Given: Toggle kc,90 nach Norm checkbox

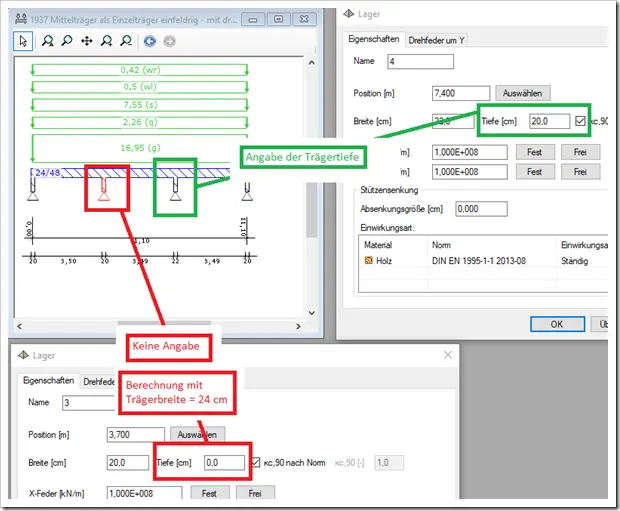Looking at the screenshot, I should [256, 462].
